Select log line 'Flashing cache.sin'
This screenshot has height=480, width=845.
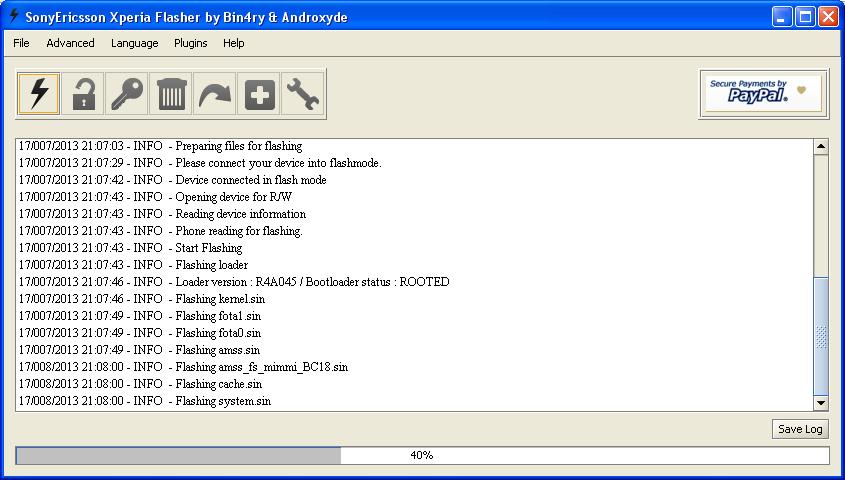point(140,384)
